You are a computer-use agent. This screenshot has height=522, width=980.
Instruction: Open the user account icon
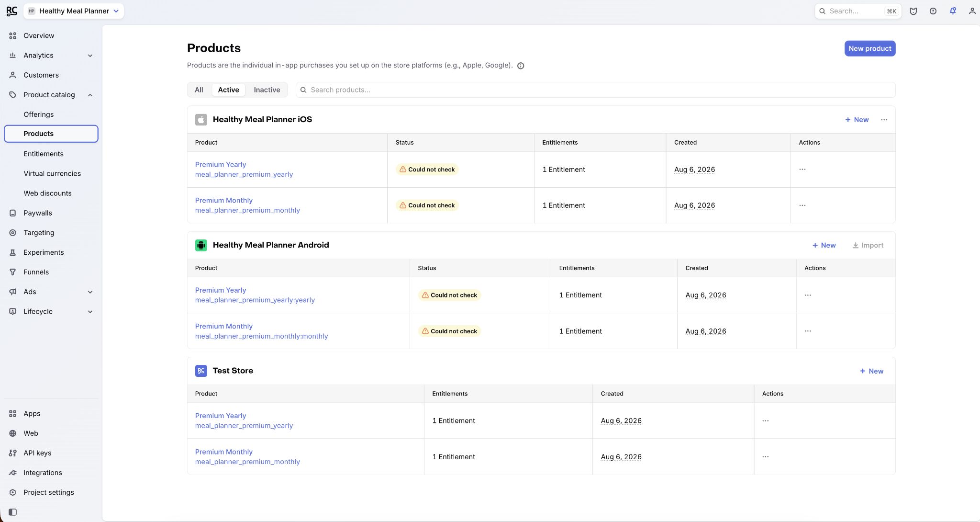point(972,11)
